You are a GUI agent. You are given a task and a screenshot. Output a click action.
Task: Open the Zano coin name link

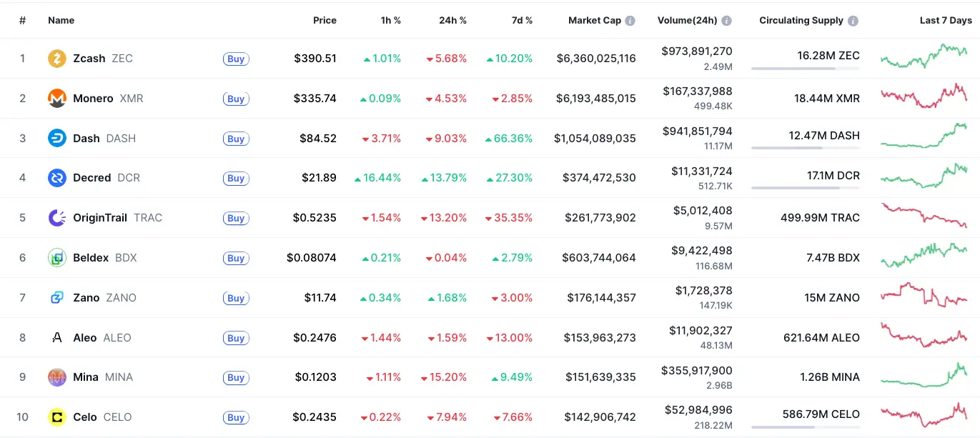click(86, 298)
